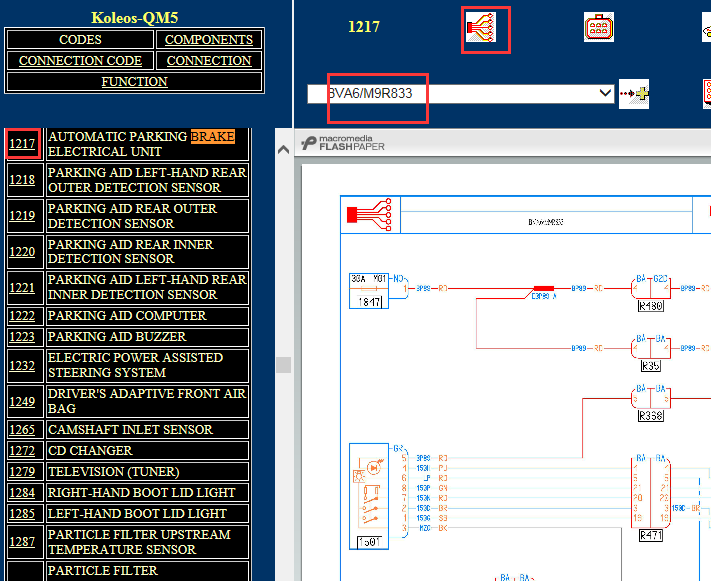
Task: Click the 1217 heading in top bar
Action: (x=364, y=27)
